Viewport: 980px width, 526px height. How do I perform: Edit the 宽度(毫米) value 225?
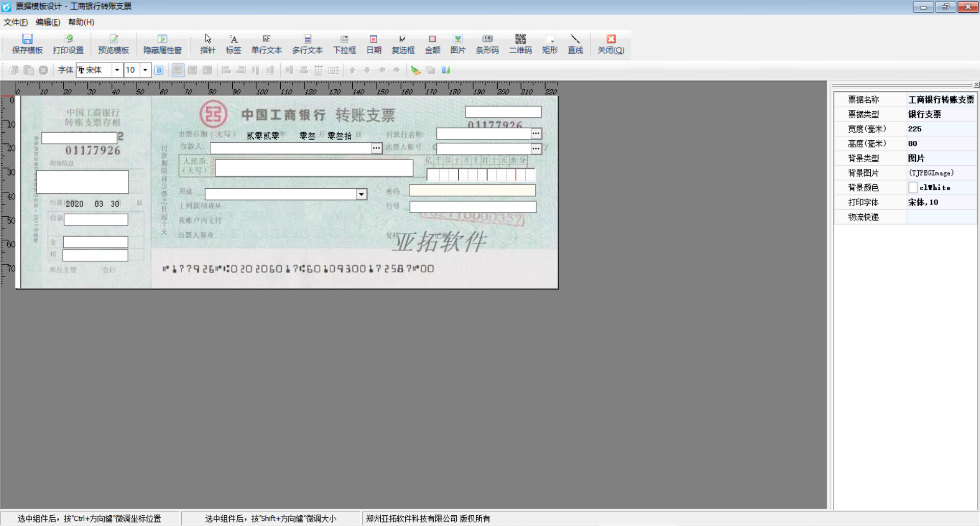click(941, 129)
